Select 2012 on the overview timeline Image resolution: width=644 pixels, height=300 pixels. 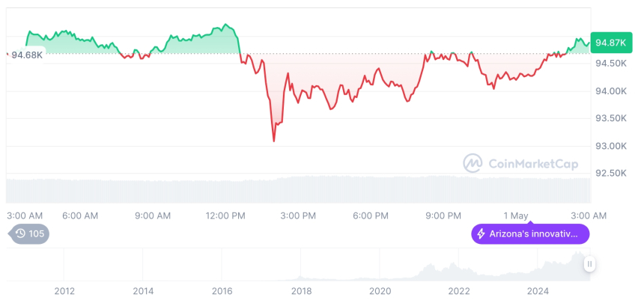pos(64,291)
